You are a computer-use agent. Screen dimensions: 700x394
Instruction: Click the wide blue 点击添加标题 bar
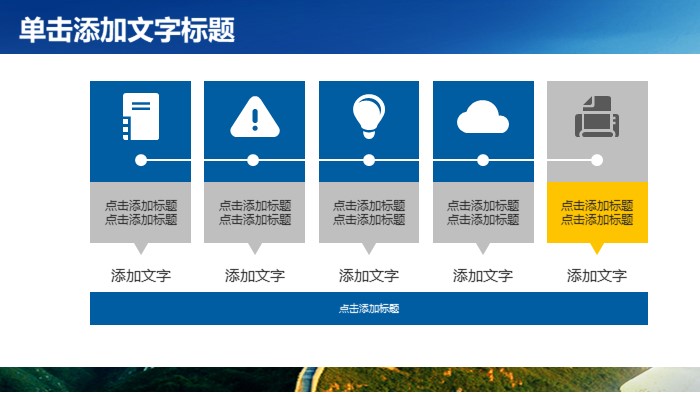[x=369, y=308]
